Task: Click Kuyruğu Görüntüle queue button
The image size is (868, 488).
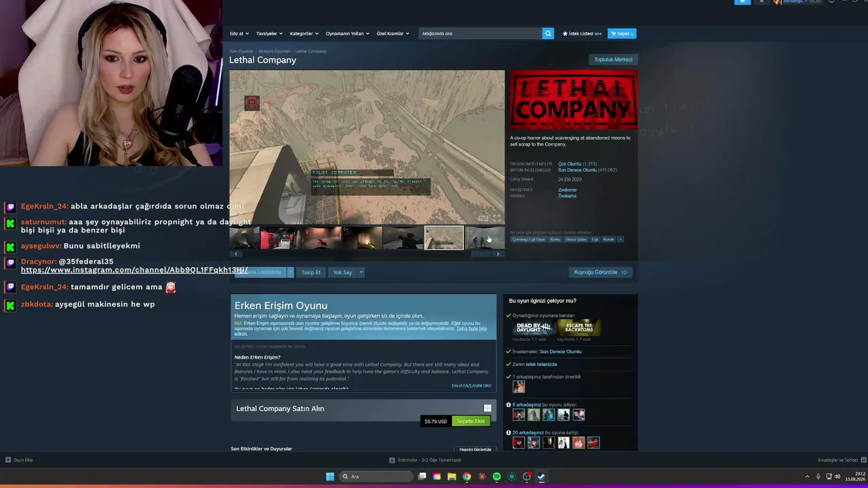Action: pos(600,272)
